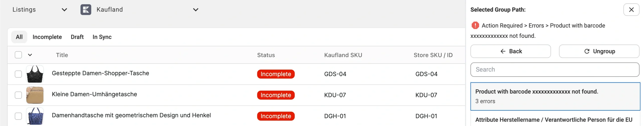Select the barcode not found error group
The width and height of the screenshot is (644, 126).
point(554,96)
